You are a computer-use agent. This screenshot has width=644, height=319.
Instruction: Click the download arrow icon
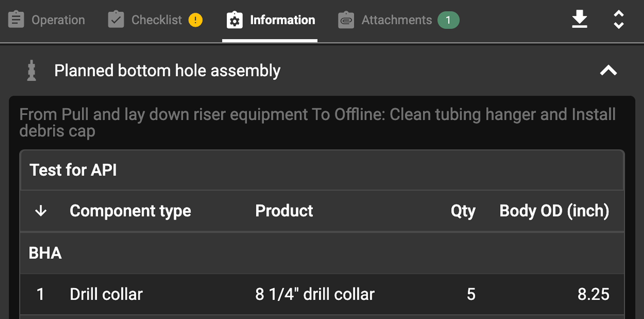pos(579,19)
